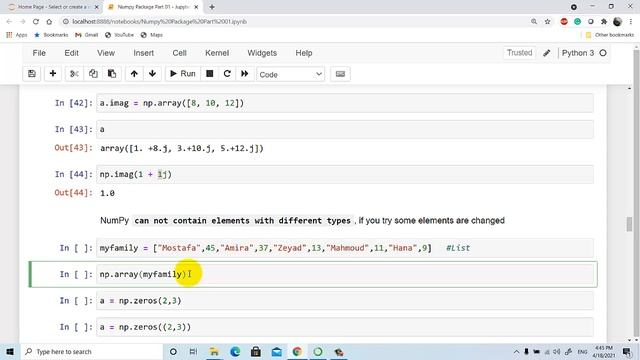
Task: Go back in browser history
Action: pos(9,22)
